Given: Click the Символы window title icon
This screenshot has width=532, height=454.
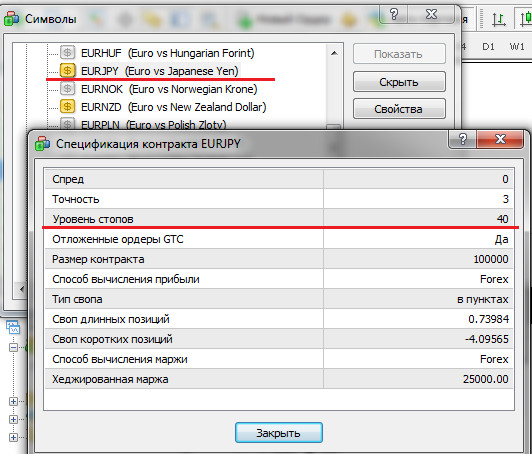Looking at the screenshot, I should 12,18.
